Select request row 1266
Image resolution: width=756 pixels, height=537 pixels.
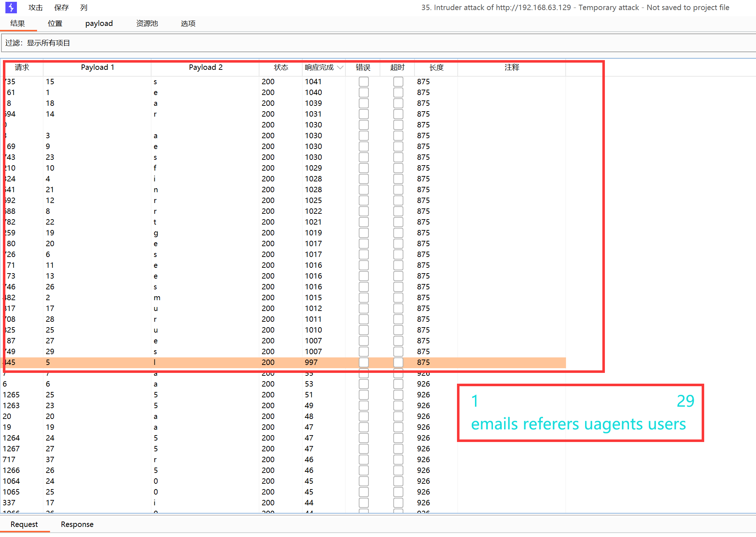pos(284,470)
